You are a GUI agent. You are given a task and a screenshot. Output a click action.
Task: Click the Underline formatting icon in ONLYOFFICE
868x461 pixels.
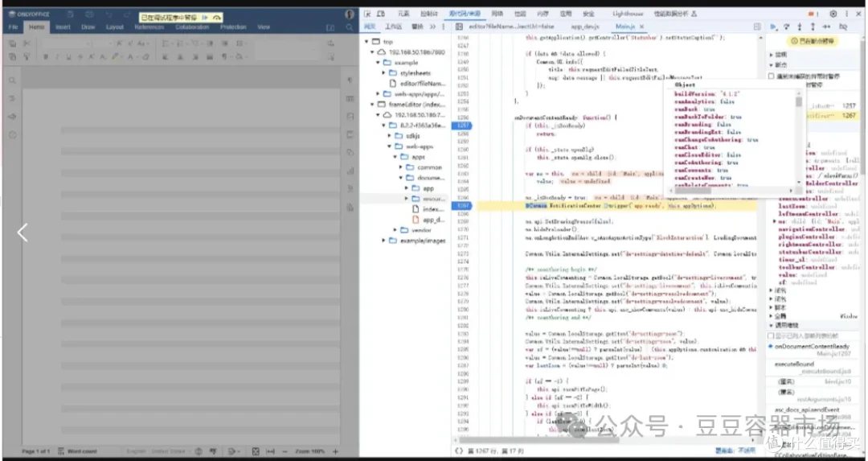click(68, 56)
